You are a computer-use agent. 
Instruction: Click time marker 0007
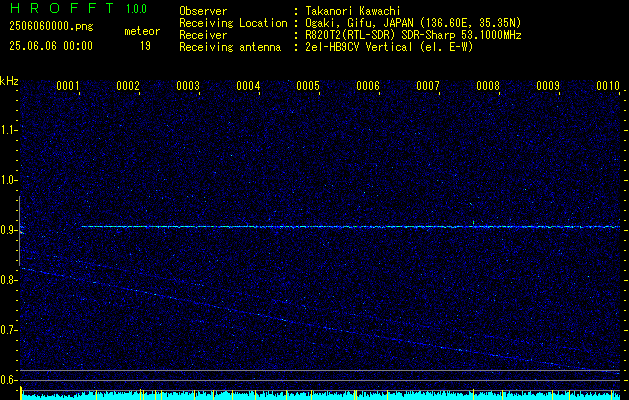click(428, 86)
